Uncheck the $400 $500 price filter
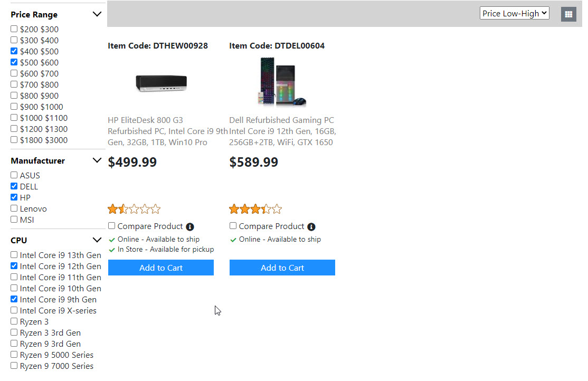The height and width of the screenshot is (381, 588). pyautogui.click(x=14, y=51)
